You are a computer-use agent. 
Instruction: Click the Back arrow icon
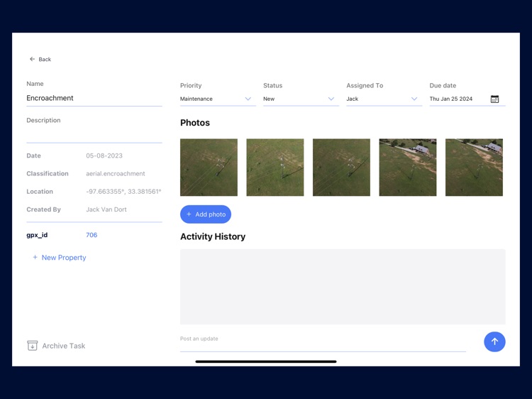[x=32, y=59]
